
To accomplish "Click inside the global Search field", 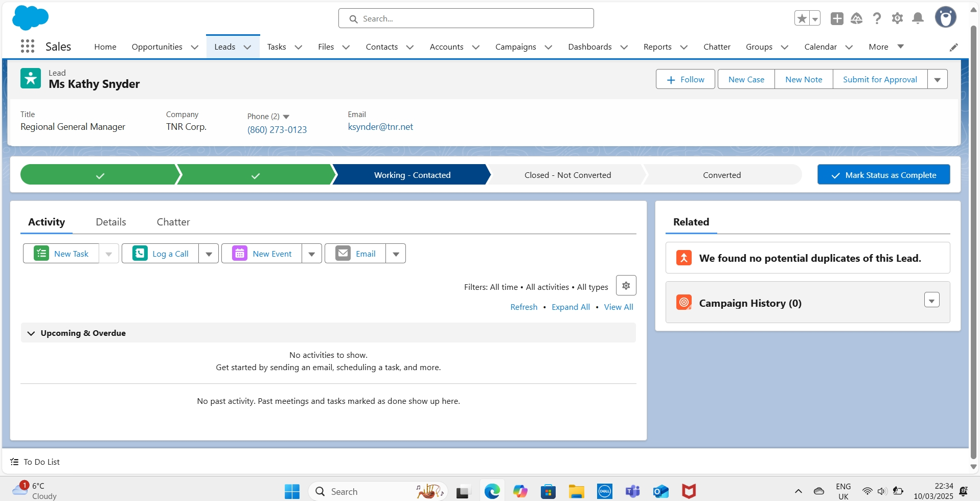I will coord(466,18).
